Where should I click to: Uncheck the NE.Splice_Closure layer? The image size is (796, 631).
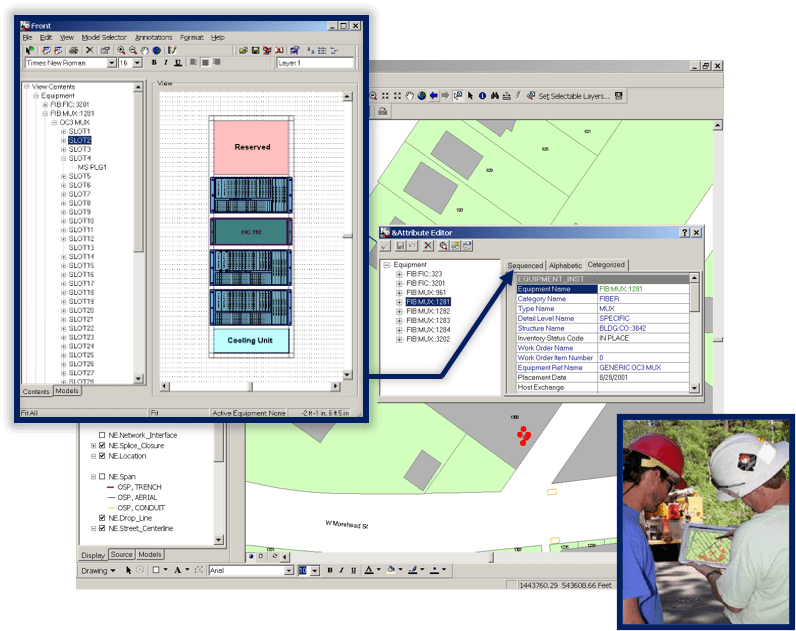102,445
